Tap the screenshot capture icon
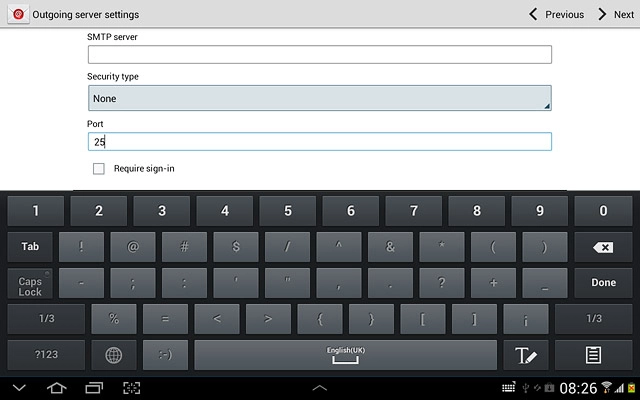This screenshot has height=400, width=640. [x=131, y=387]
